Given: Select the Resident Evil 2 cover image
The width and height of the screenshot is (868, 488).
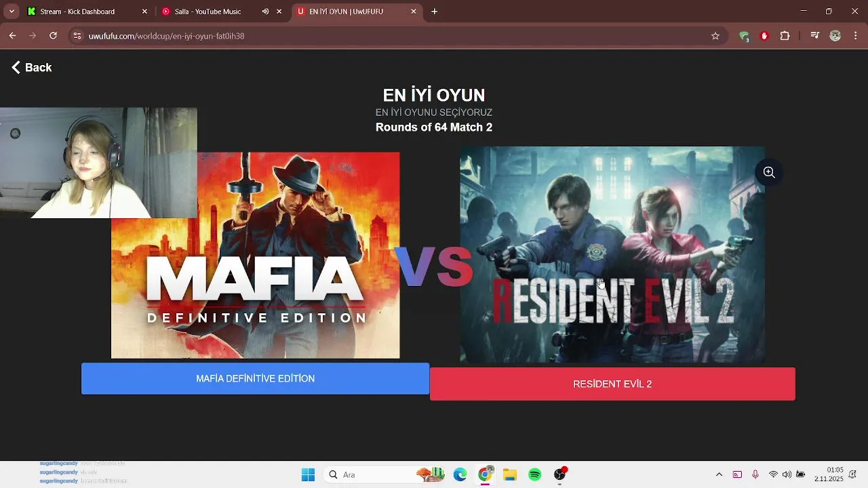Looking at the screenshot, I should point(612,255).
